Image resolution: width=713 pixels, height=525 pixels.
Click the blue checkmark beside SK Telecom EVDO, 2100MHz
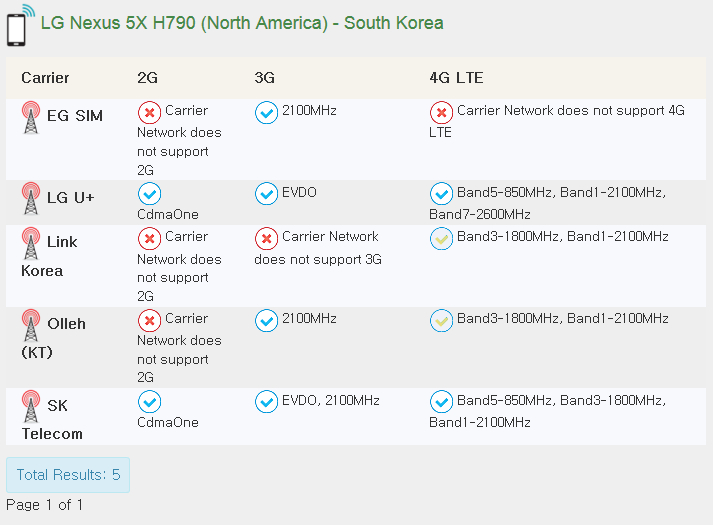(x=266, y=402)
